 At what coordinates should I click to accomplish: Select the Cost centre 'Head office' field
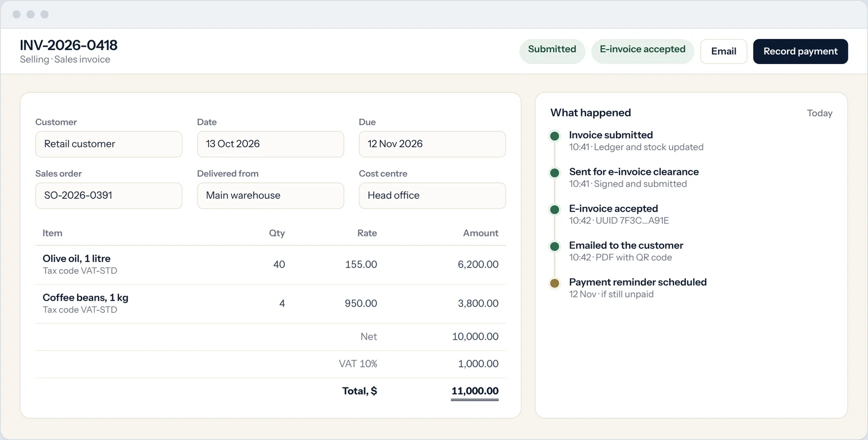(x=432, y=196)
